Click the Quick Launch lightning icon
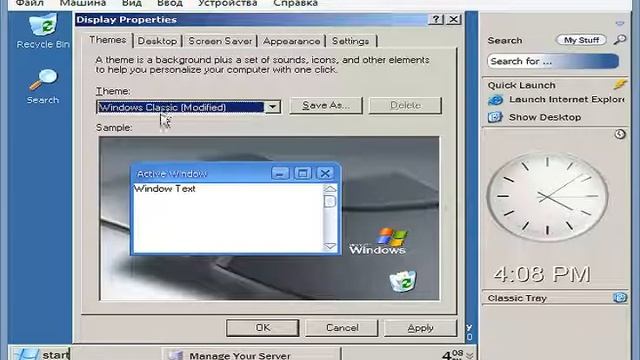Image resolution: width=640 pixels, height=360 pixels. 620,84
